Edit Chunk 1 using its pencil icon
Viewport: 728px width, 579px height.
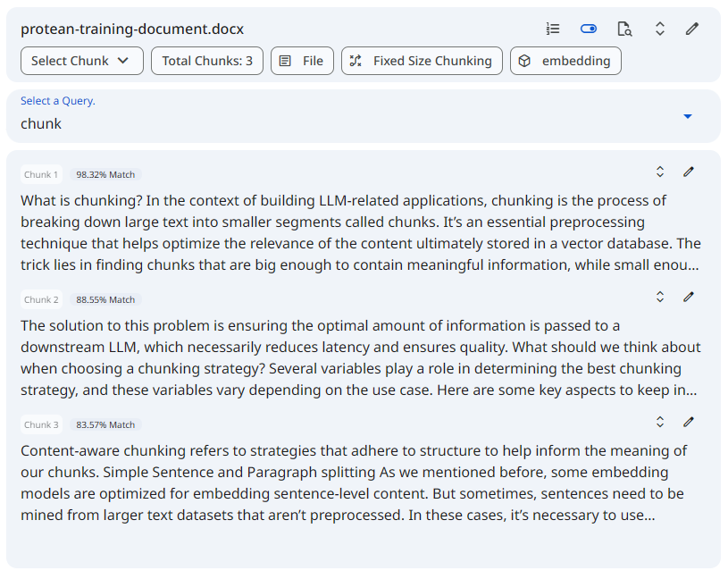click(x=689, y=172)
